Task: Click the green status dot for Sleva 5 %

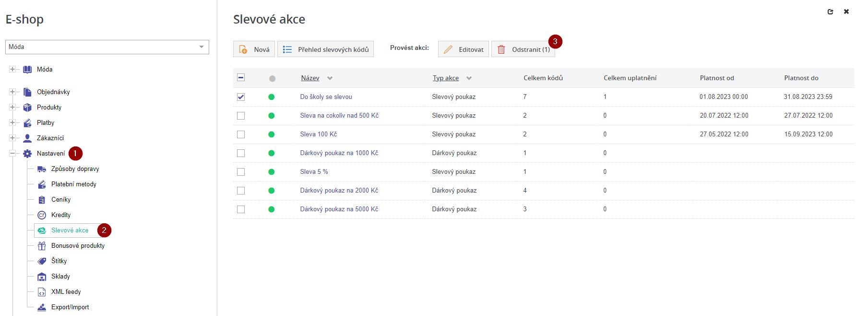Action: click(x=272, y=172)
